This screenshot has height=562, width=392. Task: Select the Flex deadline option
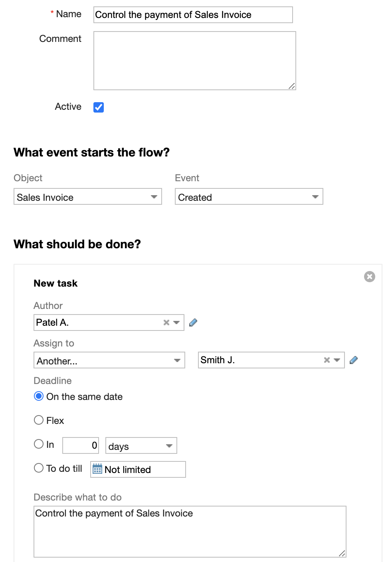(x=39, y=420)
